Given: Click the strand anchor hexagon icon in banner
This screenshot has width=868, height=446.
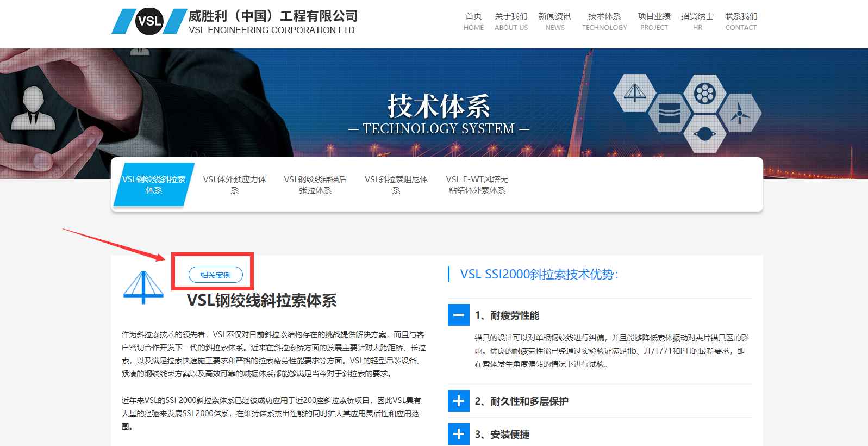Looking at the screenshot, I should 704,94.
